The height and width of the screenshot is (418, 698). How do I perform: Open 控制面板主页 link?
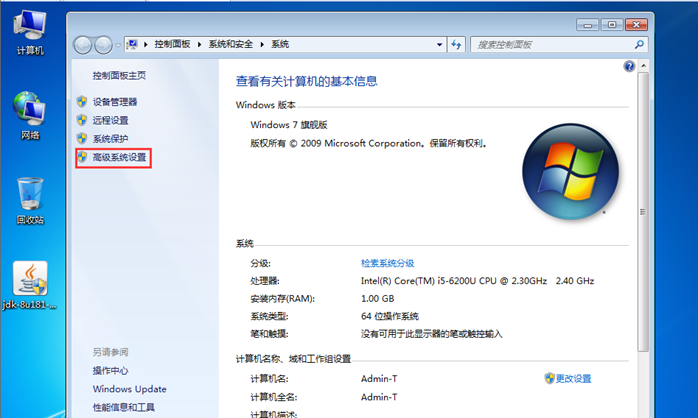coord(119,75)
